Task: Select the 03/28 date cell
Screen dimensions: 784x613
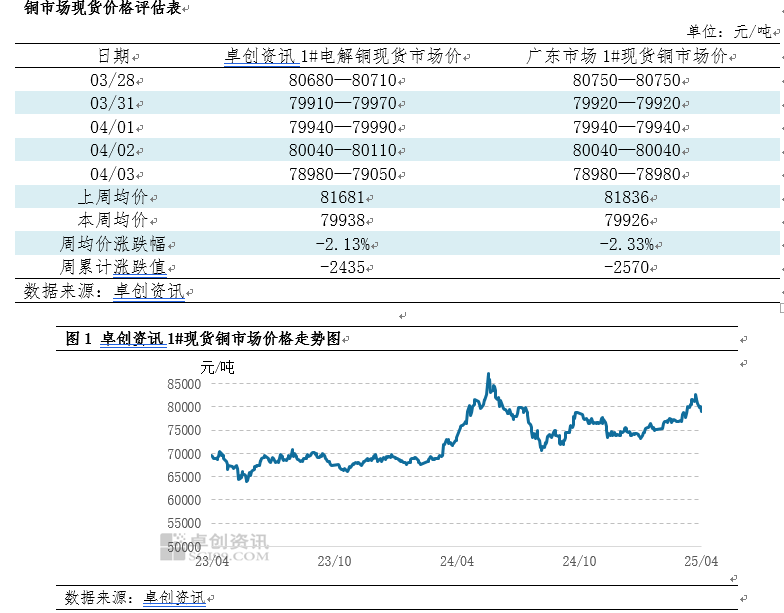Action: pos(113,80)
